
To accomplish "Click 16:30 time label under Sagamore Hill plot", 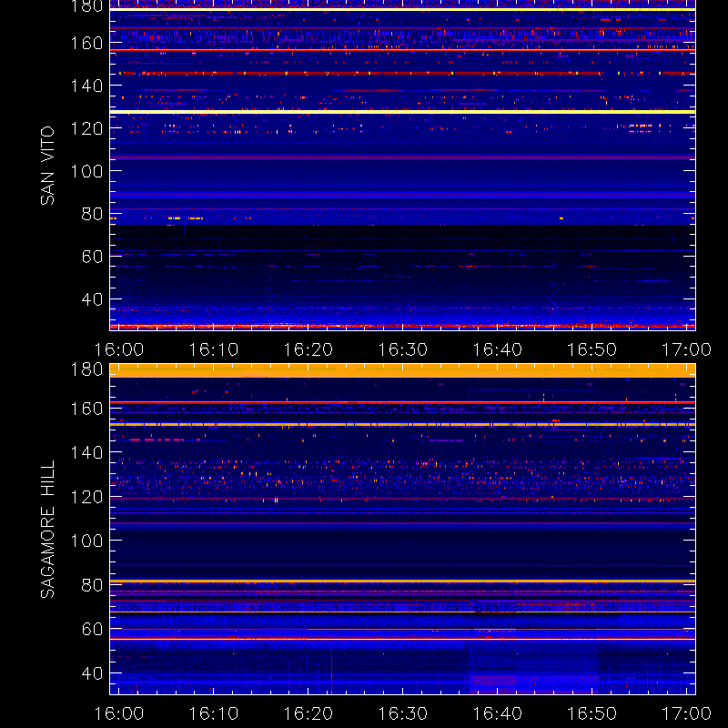I will pos(402,713).
